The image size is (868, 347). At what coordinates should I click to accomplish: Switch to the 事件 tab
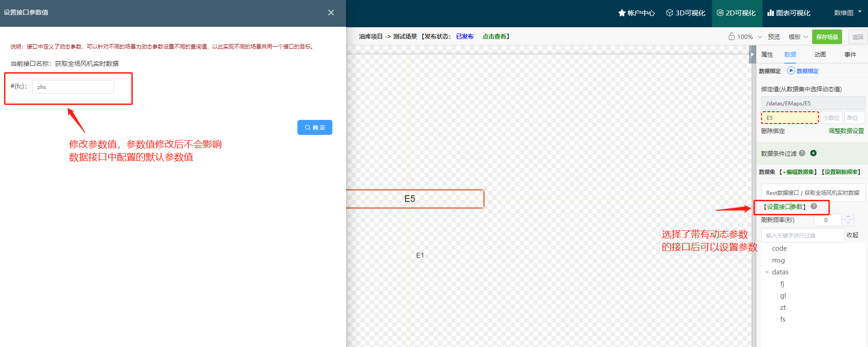(x=850, y=55)
